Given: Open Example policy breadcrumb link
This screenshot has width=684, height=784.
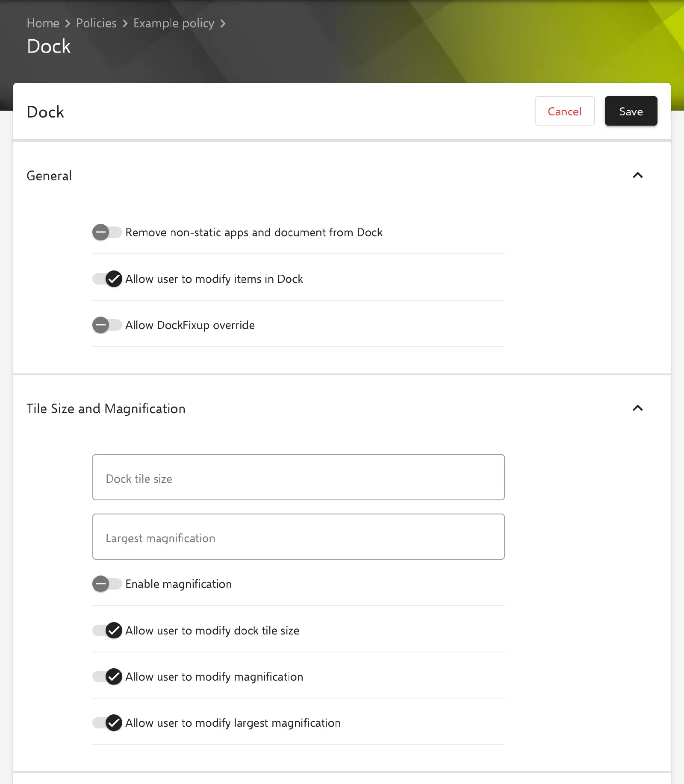Looking at the screenshot, I should (x=174, y=23).
